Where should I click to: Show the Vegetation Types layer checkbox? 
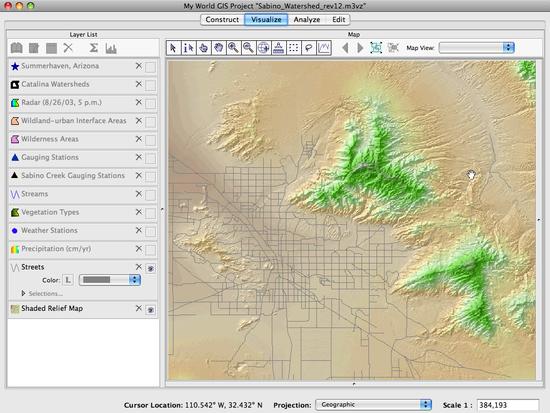pyautogui.click(x=150, y=213)
